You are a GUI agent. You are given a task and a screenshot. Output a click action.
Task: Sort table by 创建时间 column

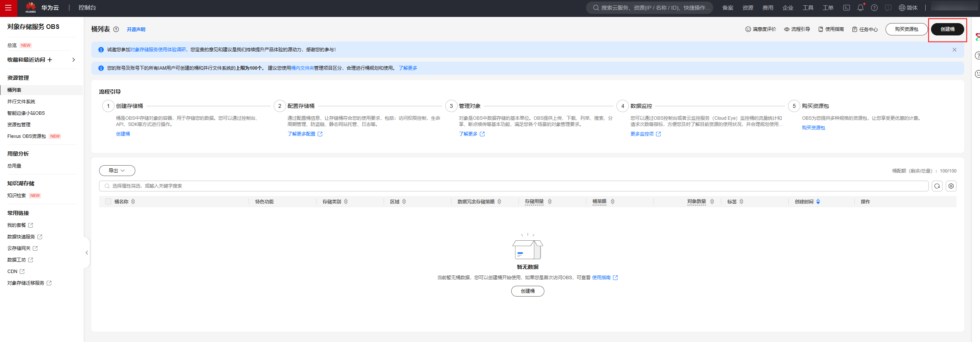click(x=818, y=201)
